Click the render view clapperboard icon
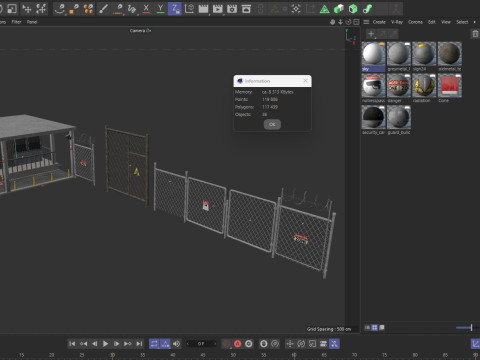Viewport: 480px width, 360px height. [203, 9]
